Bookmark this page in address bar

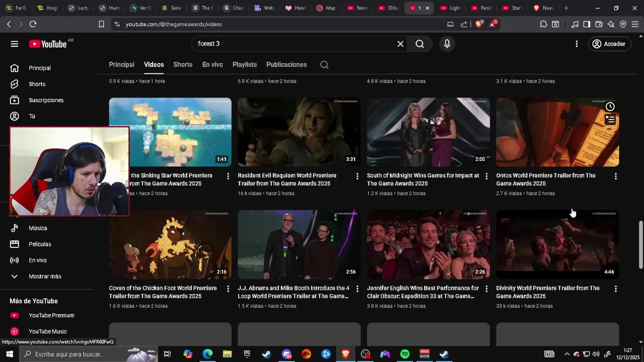click(x=101, y=24)
